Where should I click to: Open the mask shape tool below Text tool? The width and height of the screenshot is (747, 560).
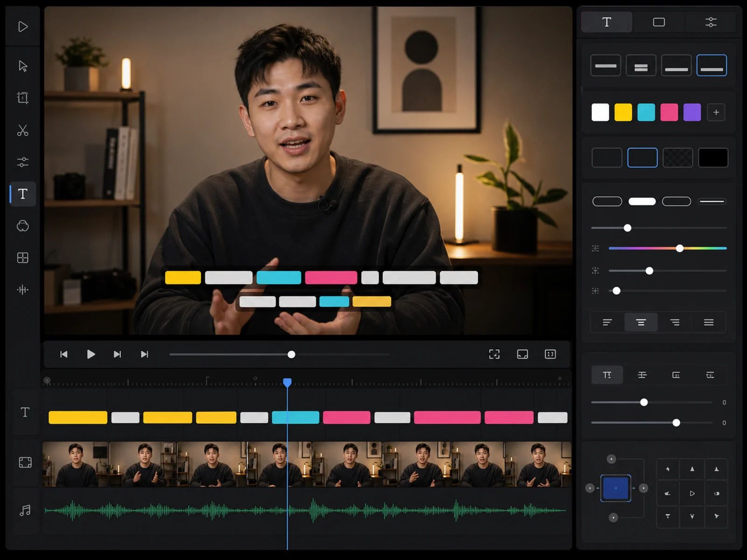click(23, 226)
